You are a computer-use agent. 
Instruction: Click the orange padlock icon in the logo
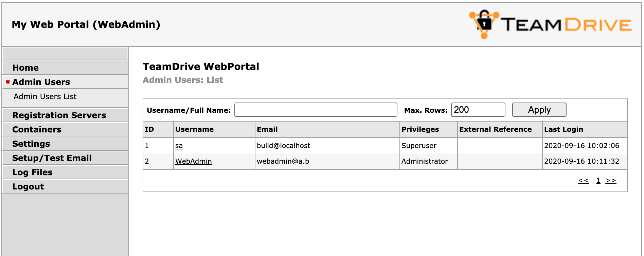coord(484,22)
